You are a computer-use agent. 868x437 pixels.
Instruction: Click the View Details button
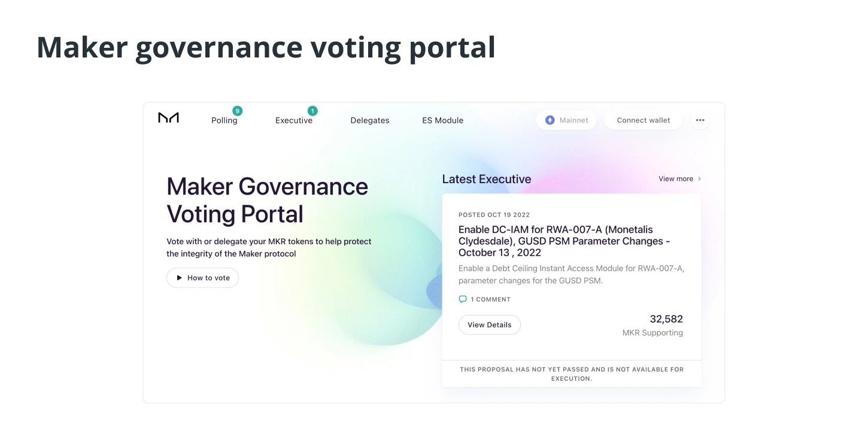[x=489, y=325]
